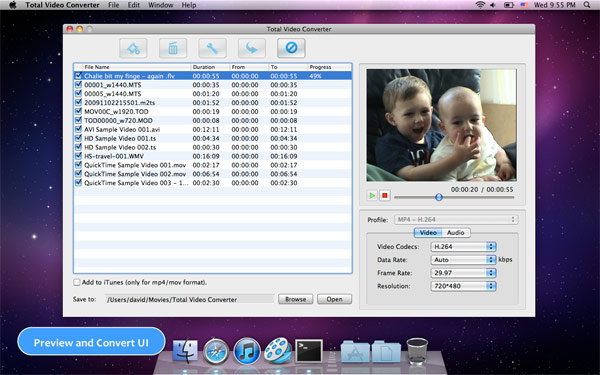This screenshot has height=375, width=600.
Task: Open Applications folder in the Dock
Action: 355,352
